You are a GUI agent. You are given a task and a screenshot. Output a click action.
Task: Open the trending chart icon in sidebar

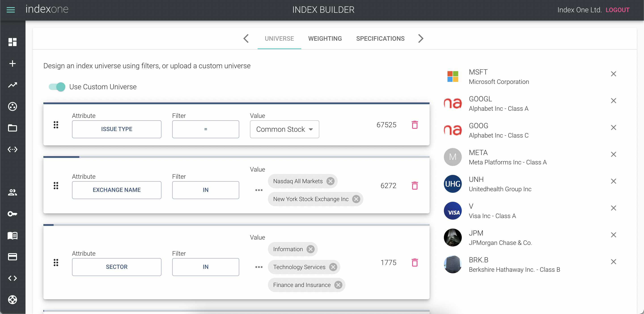pos(13,85)
